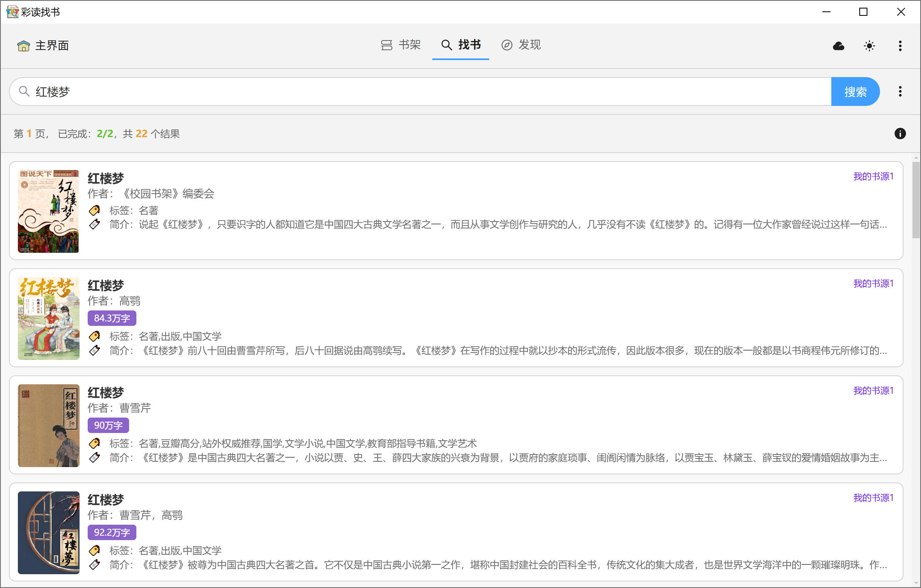Toggle the sun theme brightness icon
This screenshot has width=921, height=588.
point(869,46)
